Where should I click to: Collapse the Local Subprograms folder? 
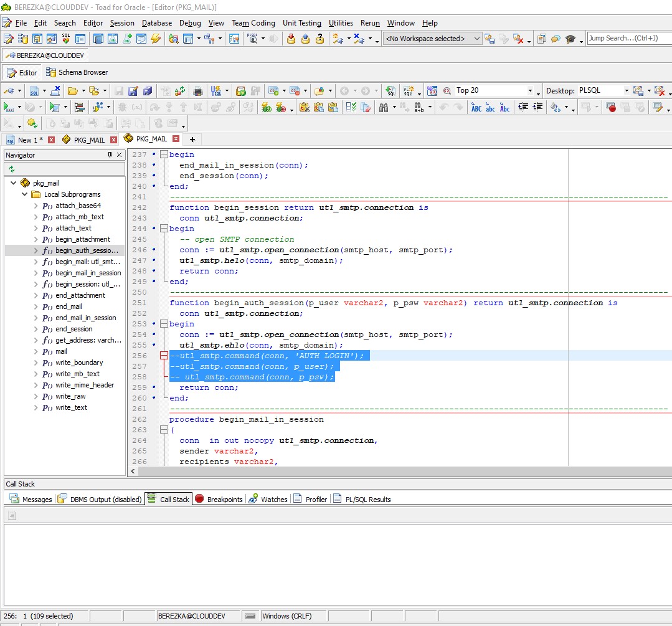[x=24, y=194]
